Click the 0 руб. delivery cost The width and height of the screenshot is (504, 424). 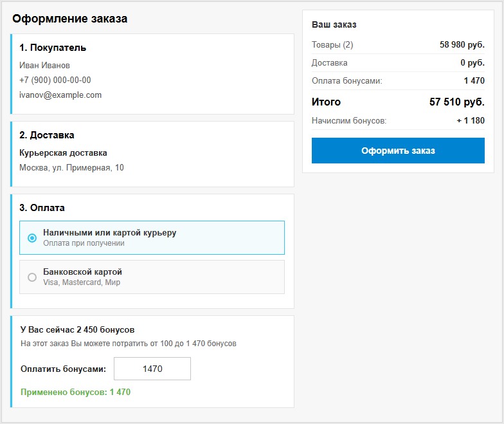[x=472, y=63]
